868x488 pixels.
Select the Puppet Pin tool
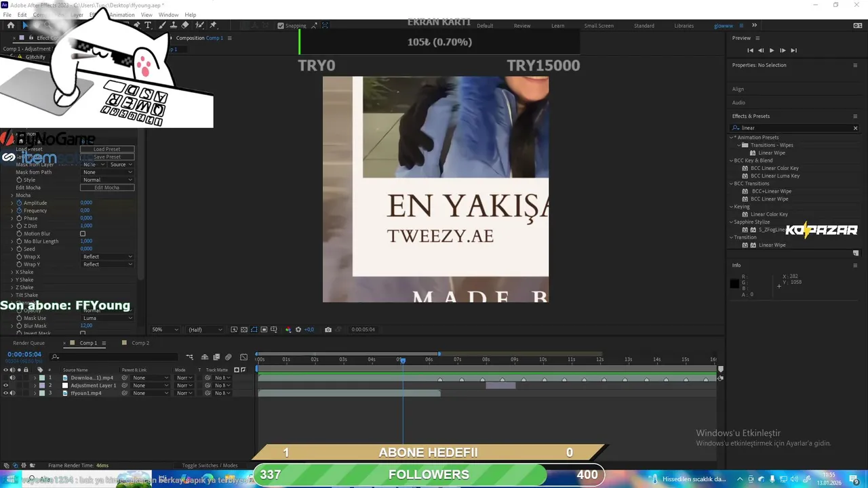213,25
